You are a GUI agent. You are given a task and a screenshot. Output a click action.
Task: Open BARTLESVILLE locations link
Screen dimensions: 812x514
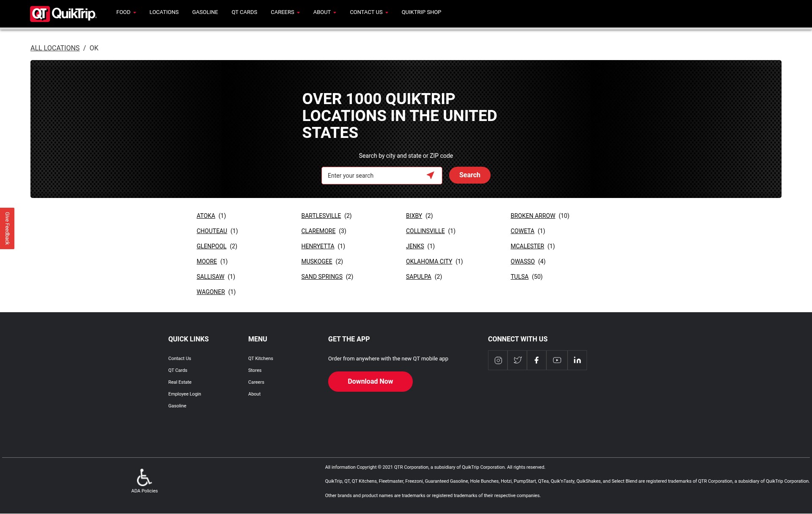click(321, 216)
